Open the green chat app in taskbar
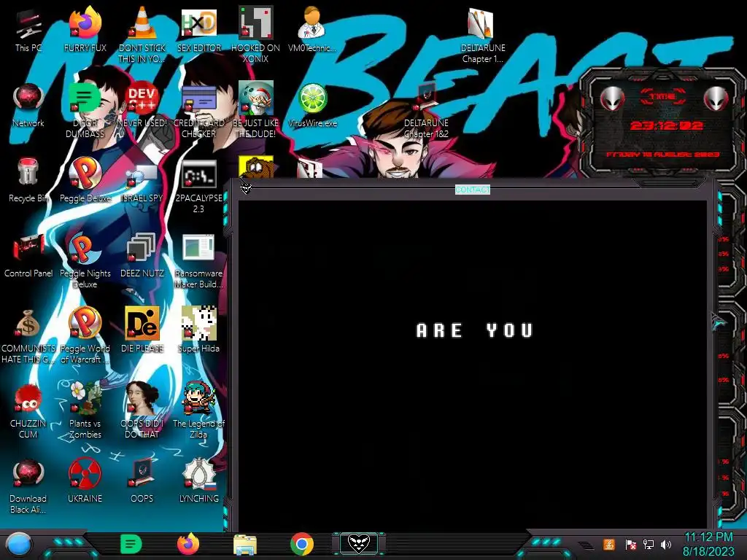This screenshot has height=560, width=747. click(x=131, y=544)
